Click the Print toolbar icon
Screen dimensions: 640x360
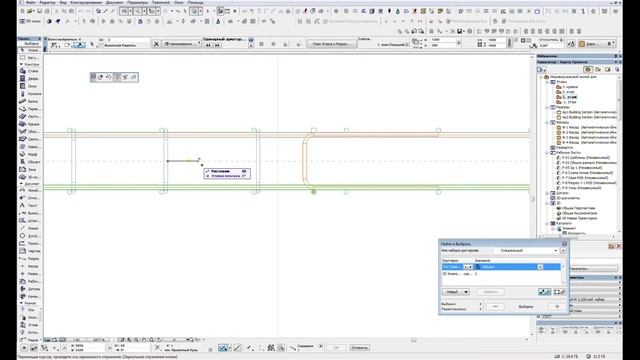47,11
